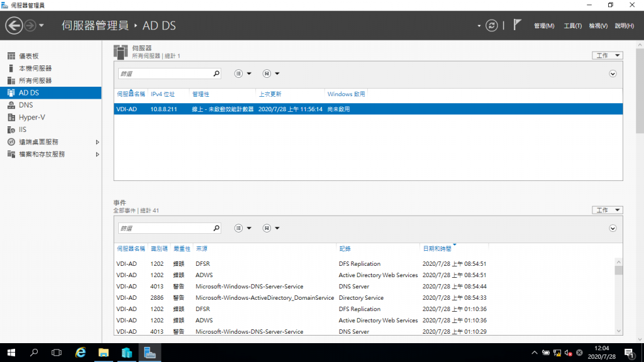Open the navigation history dropdown arrow

[42, 25]
